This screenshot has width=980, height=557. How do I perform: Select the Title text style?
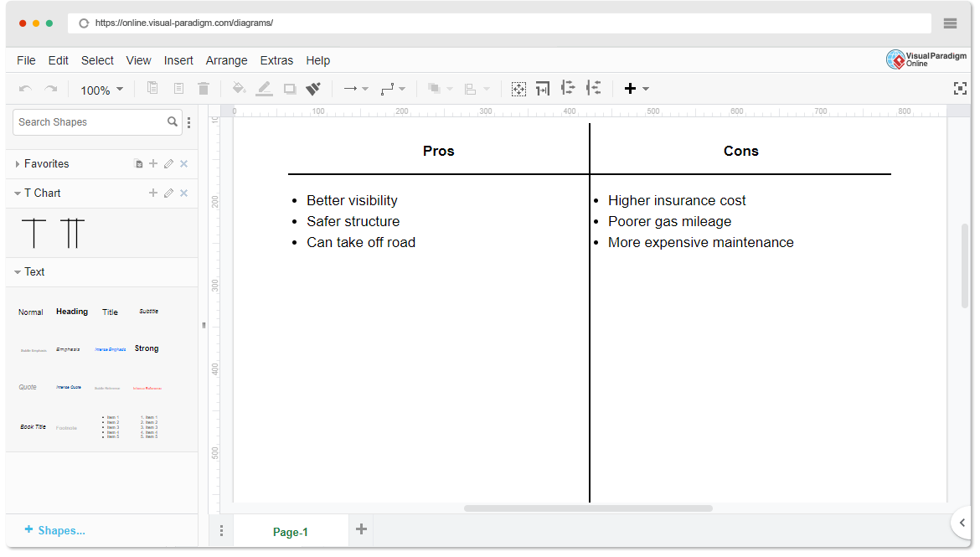coord(110,312)
